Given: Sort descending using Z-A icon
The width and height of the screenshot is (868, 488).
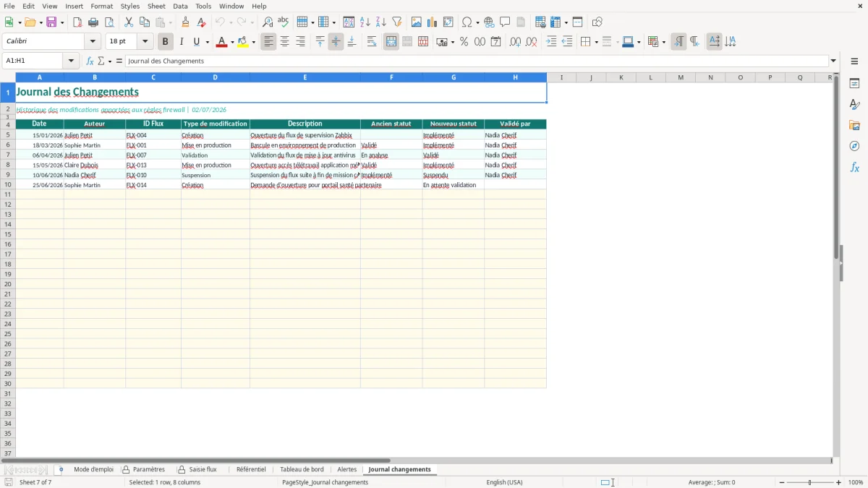Looking at the screenshot, I should click(x=381, y=22).
